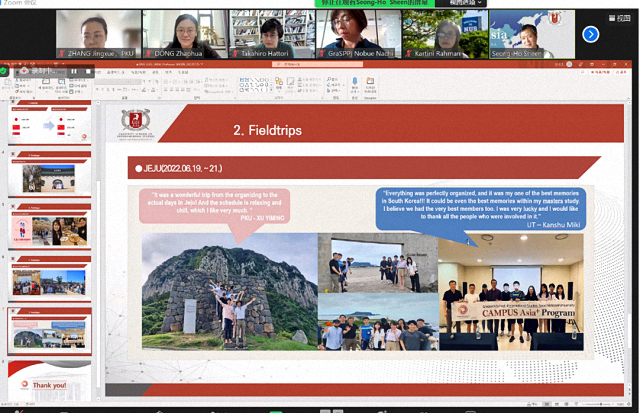Open the Thank you slide thumbnail
Image resolution: width=641 pixels, height=413 pixels.
click(50, 383)
